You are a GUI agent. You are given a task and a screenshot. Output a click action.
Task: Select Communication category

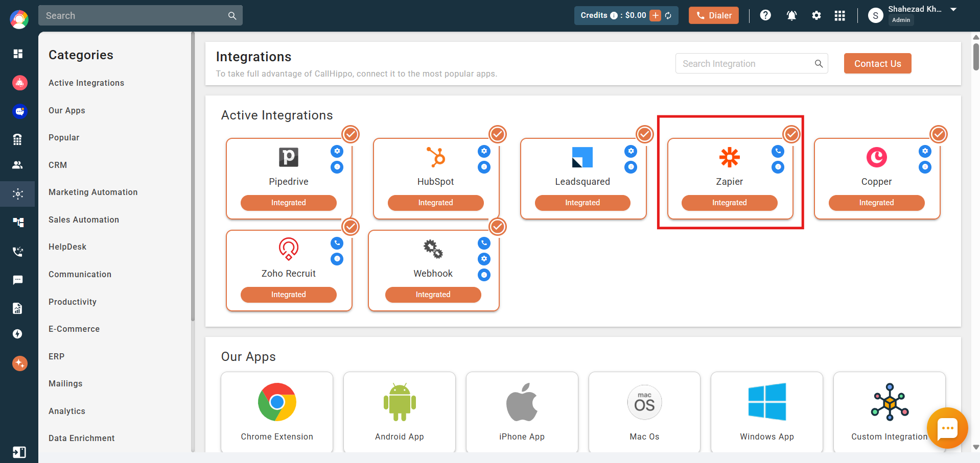pos(80,274)
